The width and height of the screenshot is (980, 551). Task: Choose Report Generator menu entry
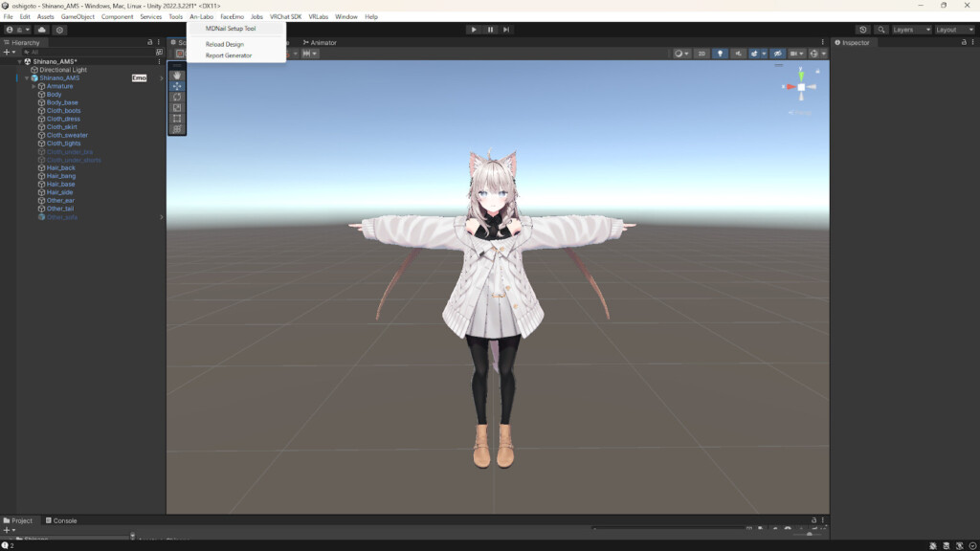point(229,55)
